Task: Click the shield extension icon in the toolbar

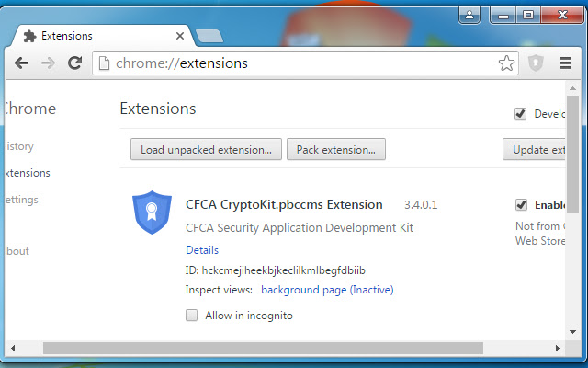Action: pos(536,63)
